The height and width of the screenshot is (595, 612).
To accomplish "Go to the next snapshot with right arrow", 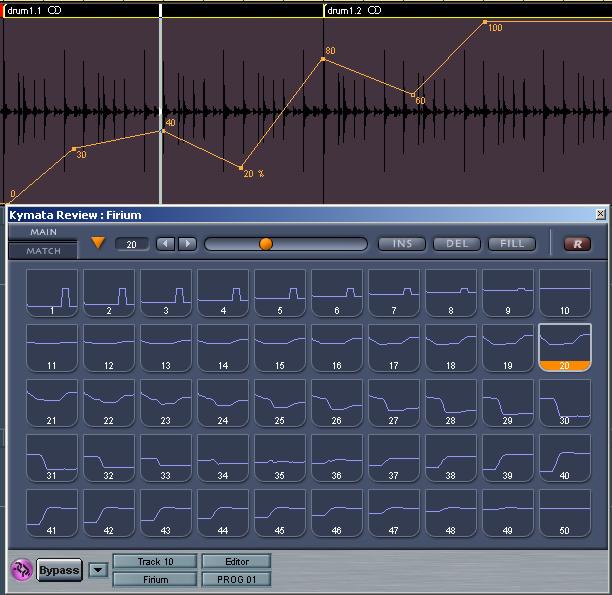I will tap(187, 244).
